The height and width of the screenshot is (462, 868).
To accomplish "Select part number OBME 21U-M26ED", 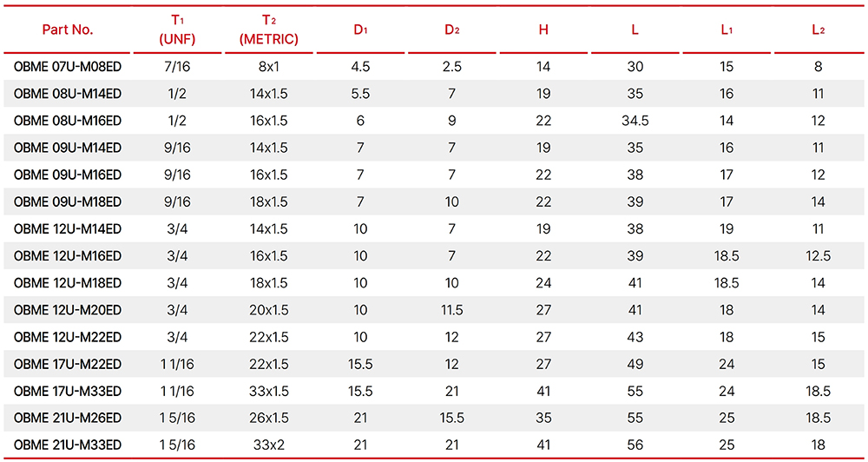I will click(68, 418).
